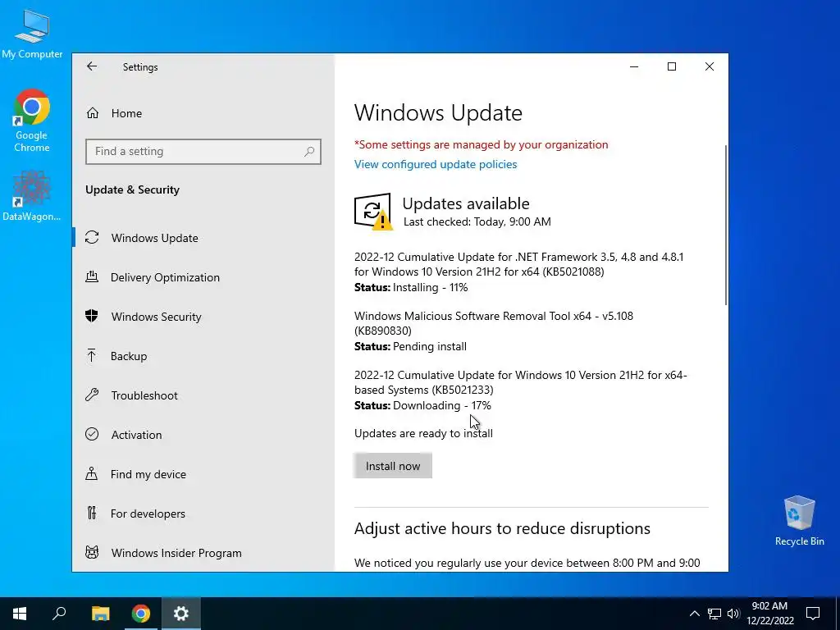The image size is (840, 630).
Task: Open Windows Insider Program settings
Action: [x=203, y=553]
